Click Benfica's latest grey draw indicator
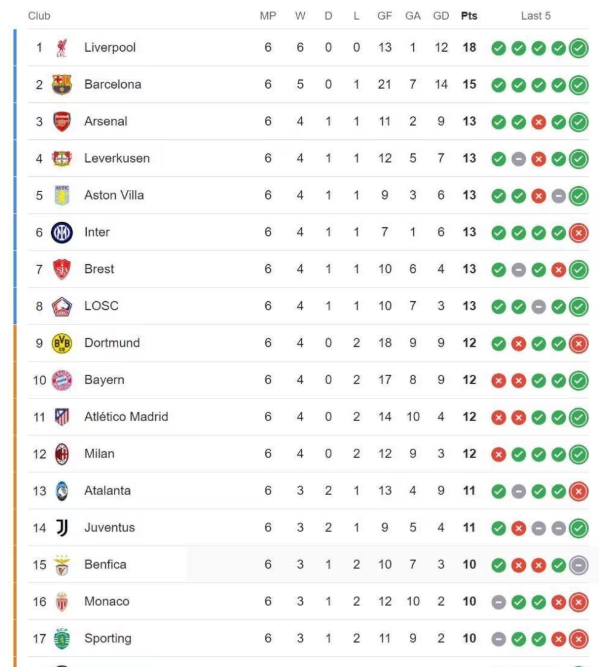 point(578,565)
